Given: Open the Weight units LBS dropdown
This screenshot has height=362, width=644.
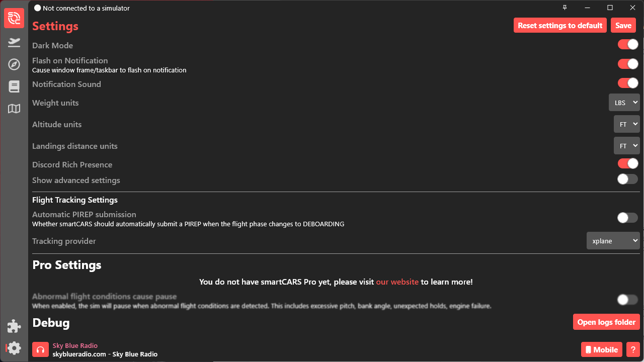Looking at the screenshot, I should click(x=624, y=103).
